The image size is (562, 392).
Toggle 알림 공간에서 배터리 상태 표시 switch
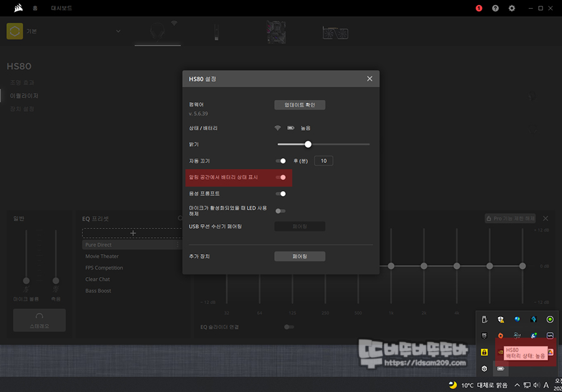[x=280, y=177]
